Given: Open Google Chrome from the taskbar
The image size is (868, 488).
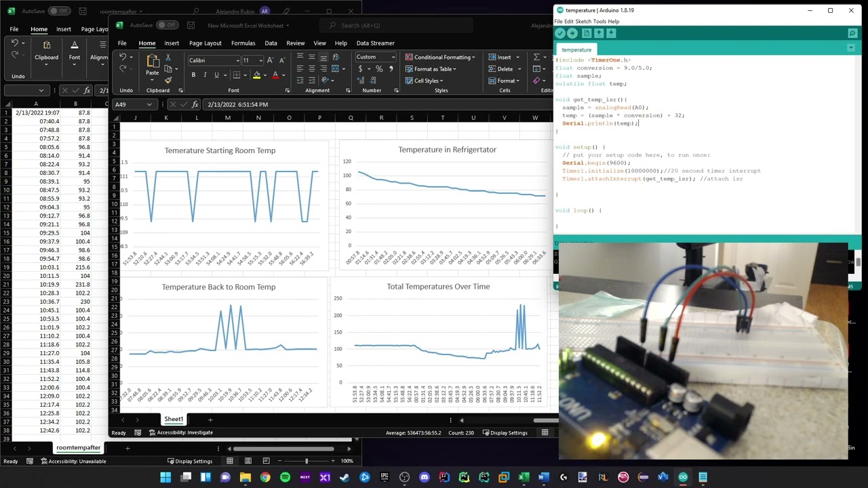Looking at the screenshot, I should point(265,477).
